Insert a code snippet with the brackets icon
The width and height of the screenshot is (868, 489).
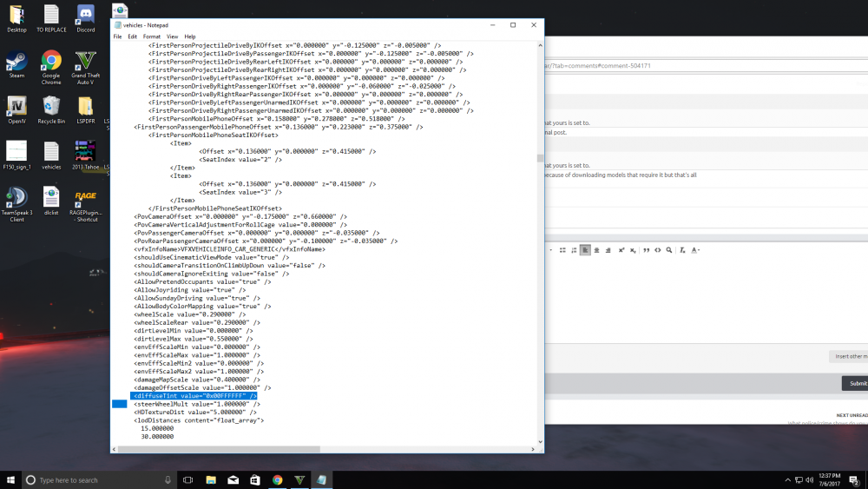pyautogui.click(x=658, y=250)
